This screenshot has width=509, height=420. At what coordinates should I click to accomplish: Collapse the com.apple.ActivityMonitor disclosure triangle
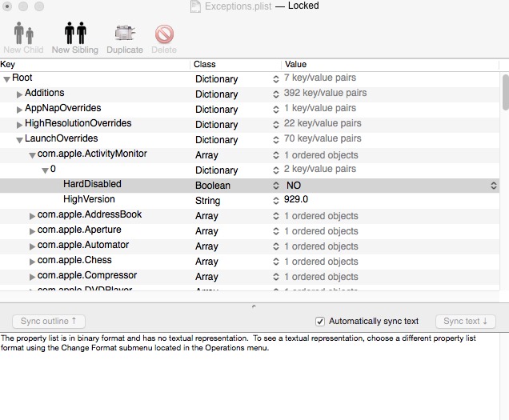click(32, 155)
